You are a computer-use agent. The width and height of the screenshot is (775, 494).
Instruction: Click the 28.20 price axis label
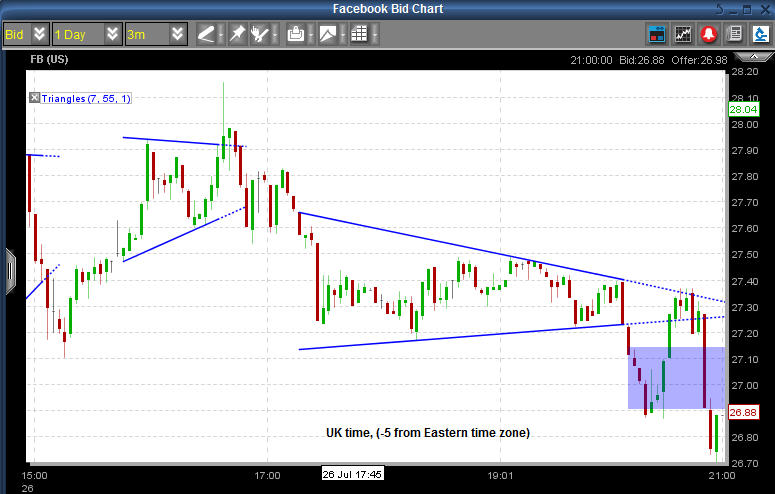click(x=745, y=72)
